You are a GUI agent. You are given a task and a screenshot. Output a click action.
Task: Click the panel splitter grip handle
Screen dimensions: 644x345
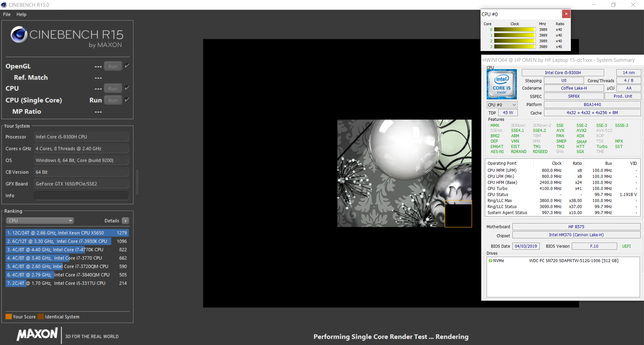click(137, 182)
